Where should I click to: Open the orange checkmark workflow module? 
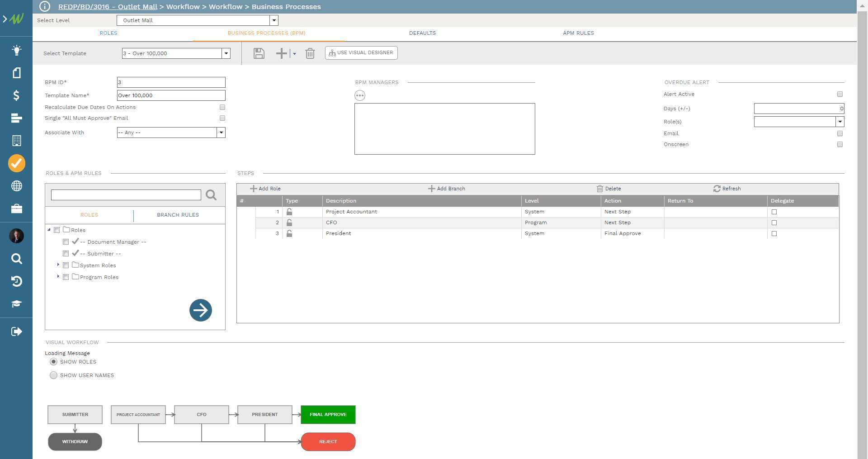point(16,163)
